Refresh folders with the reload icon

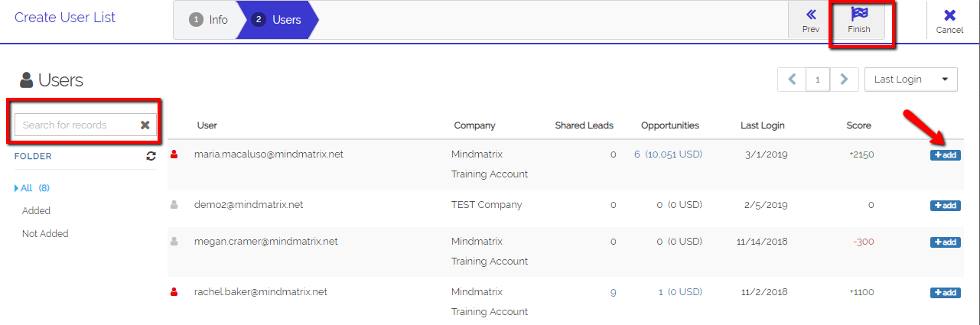click(x=151, y=156)
